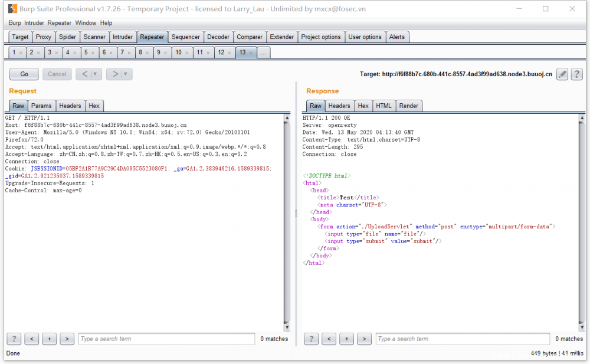Go to previous match in request search
Screen dimensions: 590x364
pos(32,339)
